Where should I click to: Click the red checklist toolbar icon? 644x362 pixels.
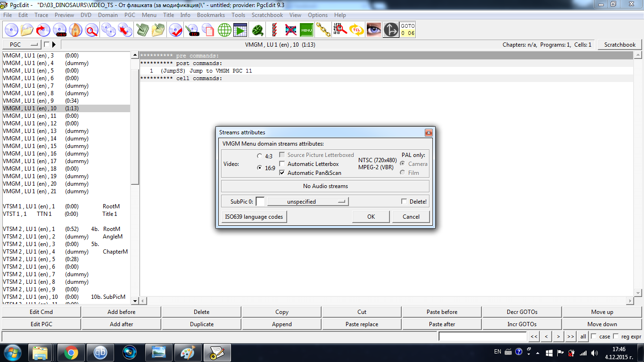coord(274,30)
